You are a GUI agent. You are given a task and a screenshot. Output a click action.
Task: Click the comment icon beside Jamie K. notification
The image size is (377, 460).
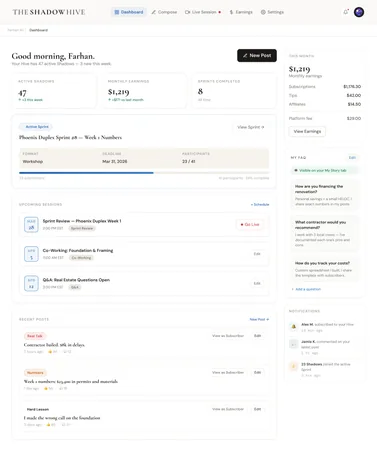(x=293, y=344)
